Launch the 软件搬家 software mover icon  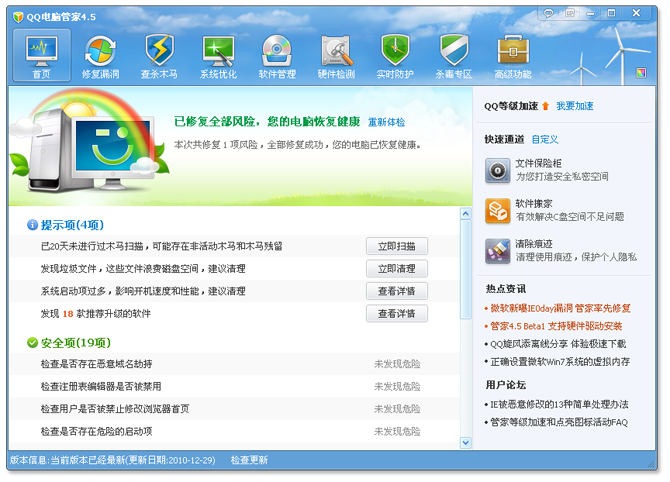[499, 210]
